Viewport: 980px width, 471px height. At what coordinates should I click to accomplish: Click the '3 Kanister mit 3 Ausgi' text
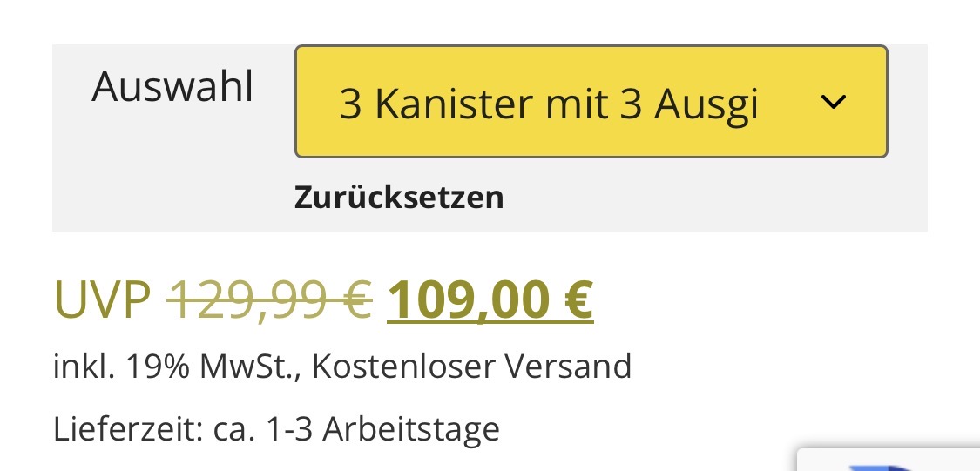pos(549,104)
